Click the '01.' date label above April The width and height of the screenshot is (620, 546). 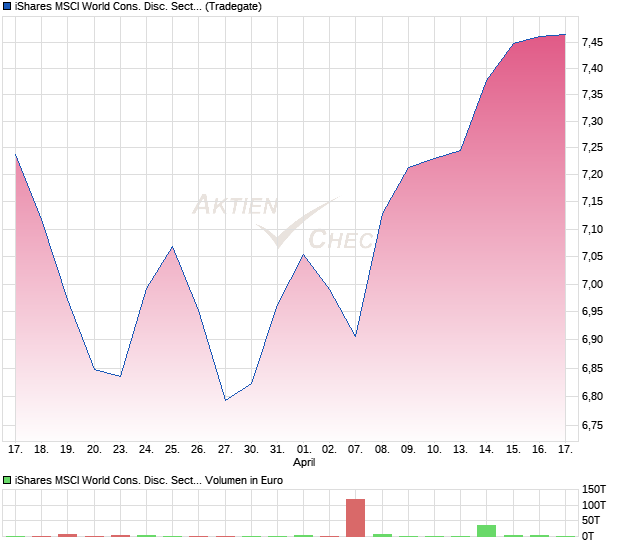tap(304, 449)
